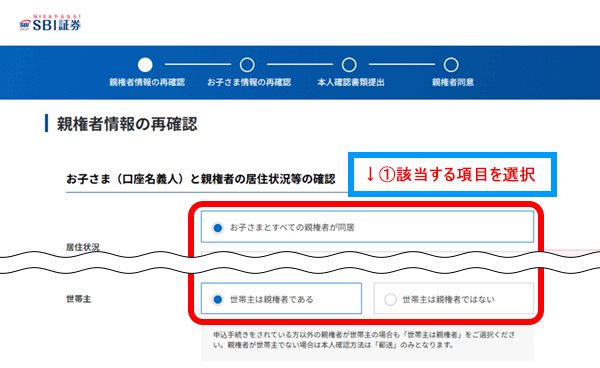
Task: Go to step circle 本人確認書類提出
Action: click(349, 65)
